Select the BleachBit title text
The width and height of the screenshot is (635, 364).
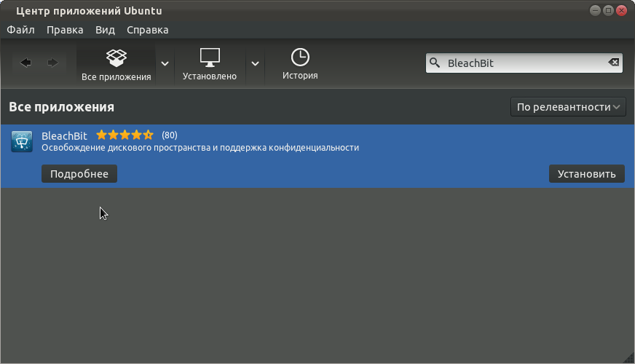(64, 136)
